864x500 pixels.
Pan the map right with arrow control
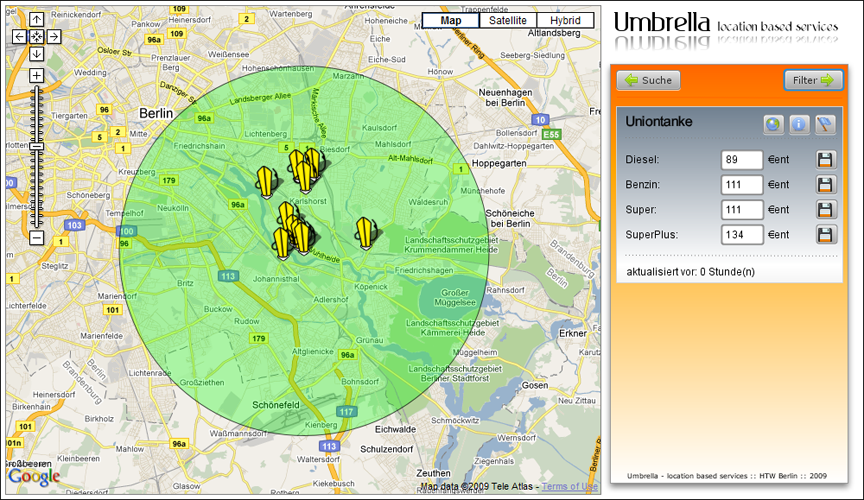53,37
